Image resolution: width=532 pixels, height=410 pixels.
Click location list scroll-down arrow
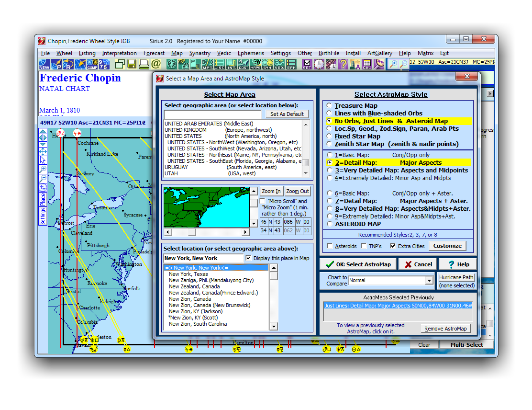(x=274, y=327)
